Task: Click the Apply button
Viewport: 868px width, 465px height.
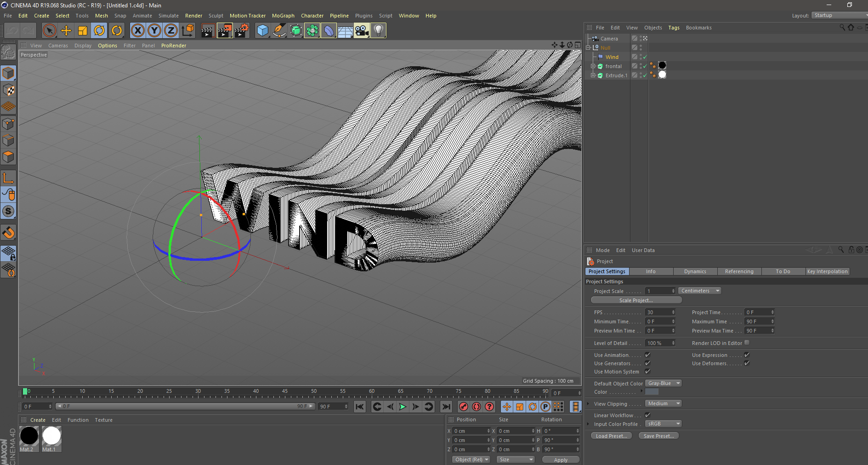Action: [x=561, y=459]
